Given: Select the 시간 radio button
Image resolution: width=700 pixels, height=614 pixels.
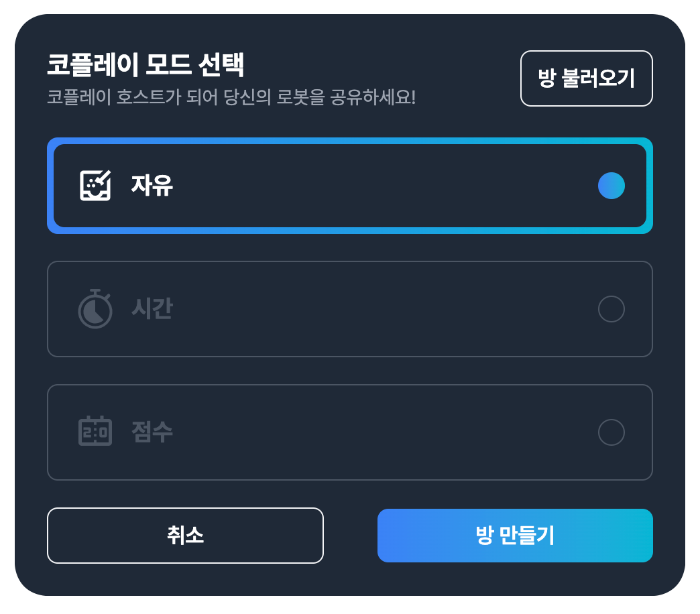Looking at the screenshot, I should click(x=611, y=309).
